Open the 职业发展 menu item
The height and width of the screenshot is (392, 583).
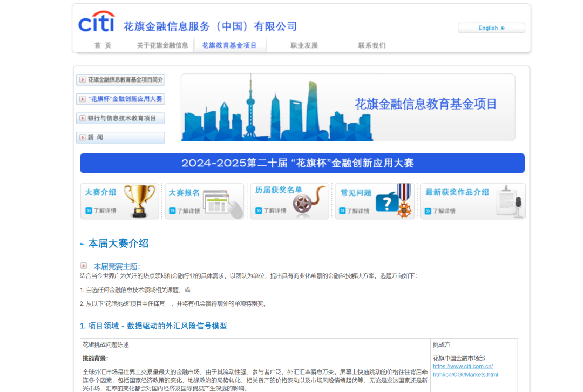pyautogui.click(x=304, y=45)
